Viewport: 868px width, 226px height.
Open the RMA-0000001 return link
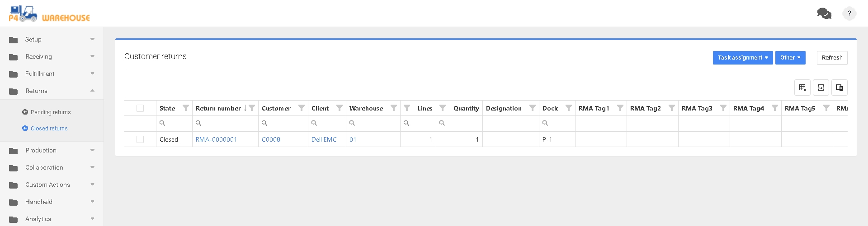(216, 139)
